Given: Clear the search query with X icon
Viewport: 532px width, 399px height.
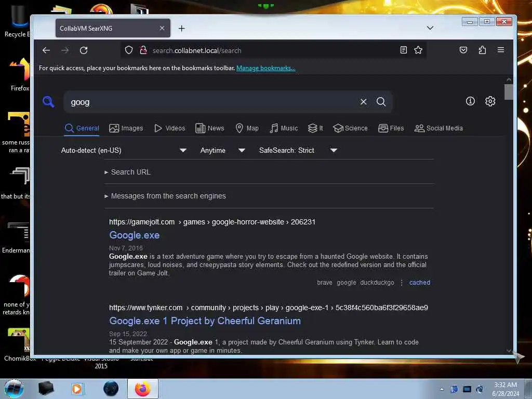Looking at the screenshot, I should point(363,102).
